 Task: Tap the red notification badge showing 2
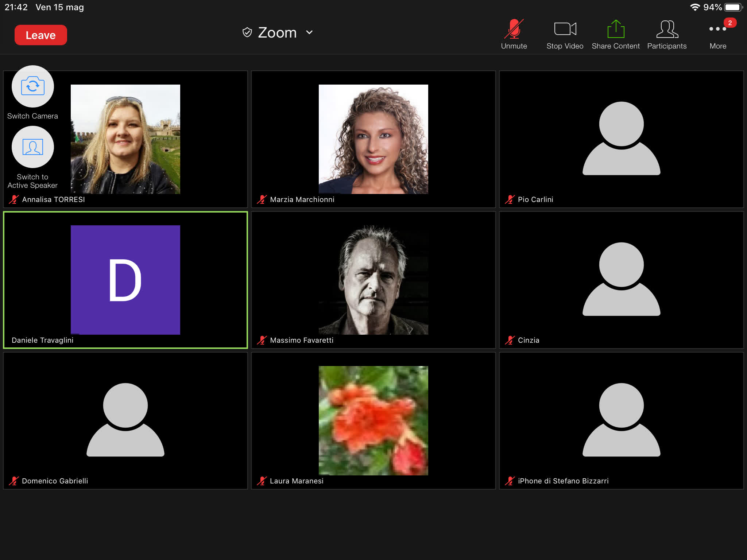click(x=730, y=23)
